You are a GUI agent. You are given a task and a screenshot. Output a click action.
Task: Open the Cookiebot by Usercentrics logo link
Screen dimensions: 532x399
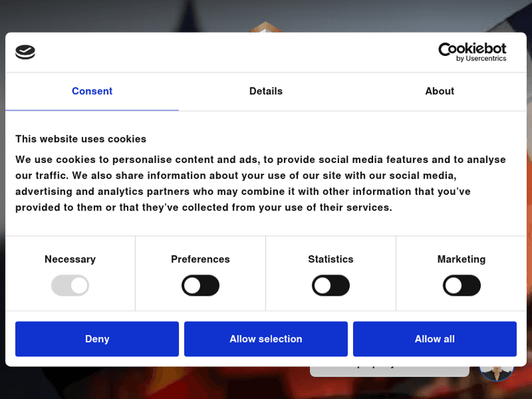pos(472,52)
